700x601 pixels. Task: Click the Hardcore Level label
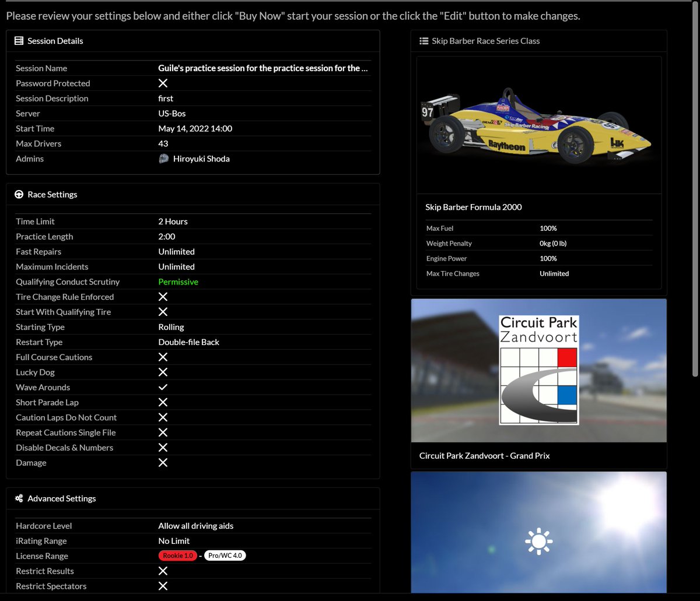coord(44,526)
